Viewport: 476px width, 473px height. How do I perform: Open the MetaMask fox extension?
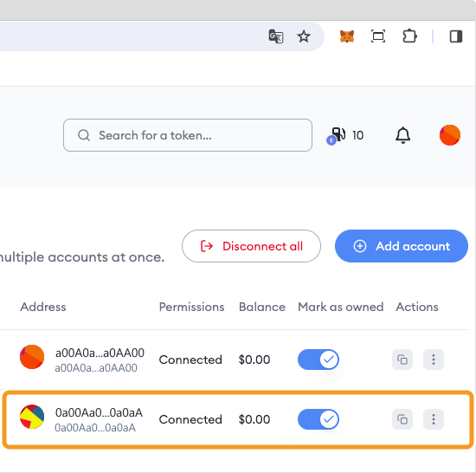tap(347, 36)
